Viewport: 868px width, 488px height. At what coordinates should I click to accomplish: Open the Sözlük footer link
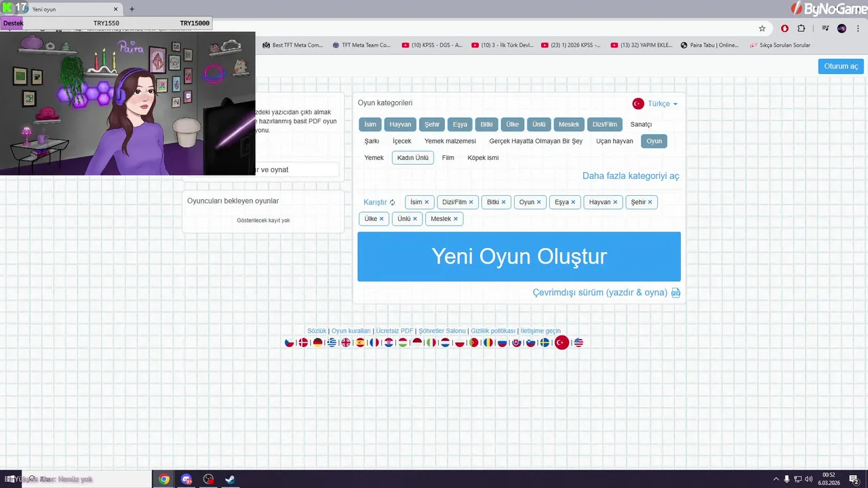click(317, 331)
